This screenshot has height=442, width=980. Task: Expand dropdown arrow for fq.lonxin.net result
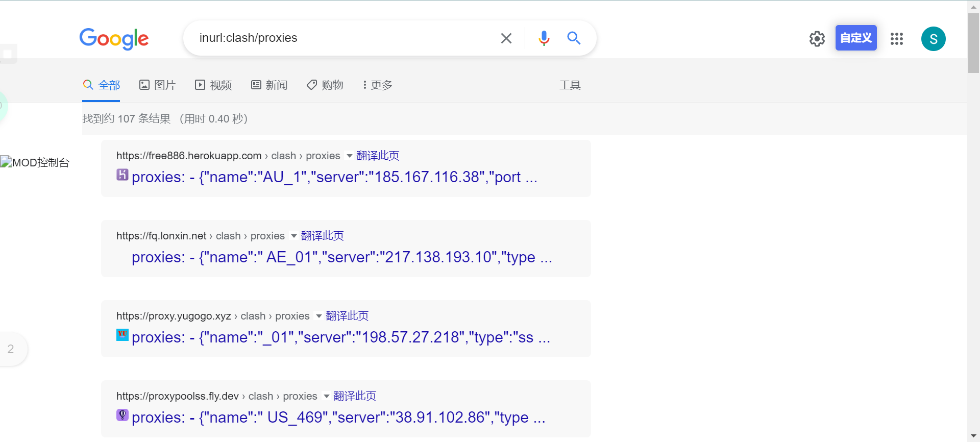[x=294, y=236]
